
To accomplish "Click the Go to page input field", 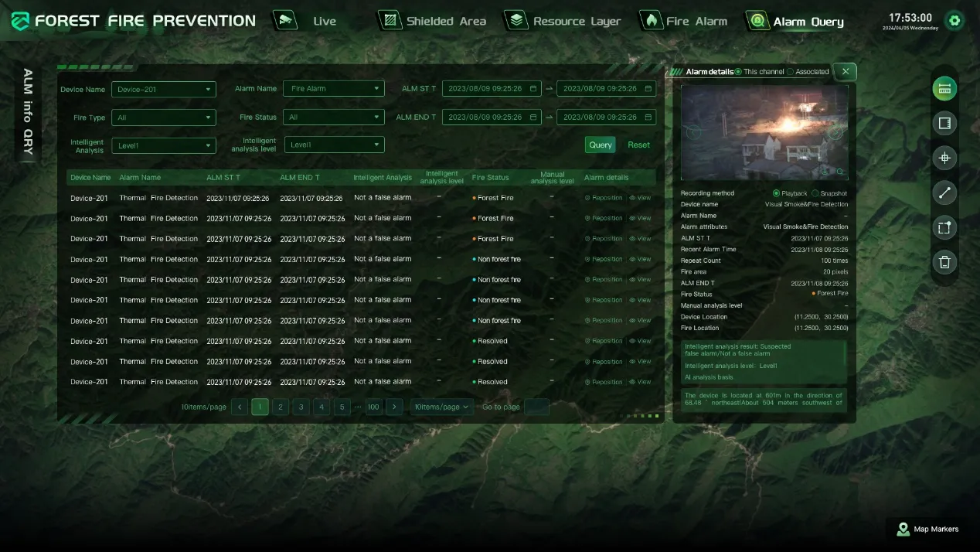I will coord(536,407).
